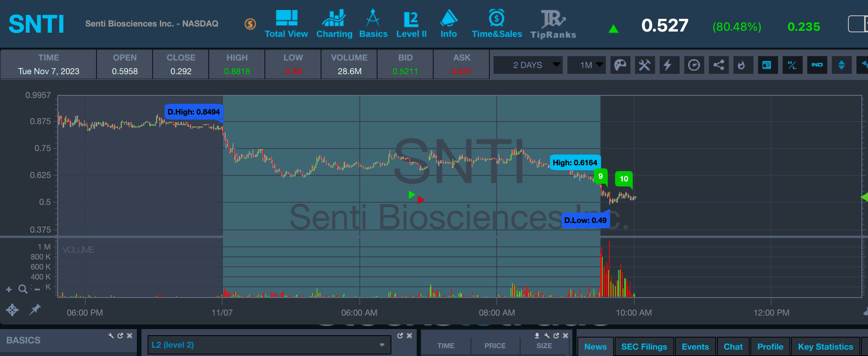Click the blue up-down arrows chart button
Viewport: 868px width, 356px height.
[x=841, y=65]
